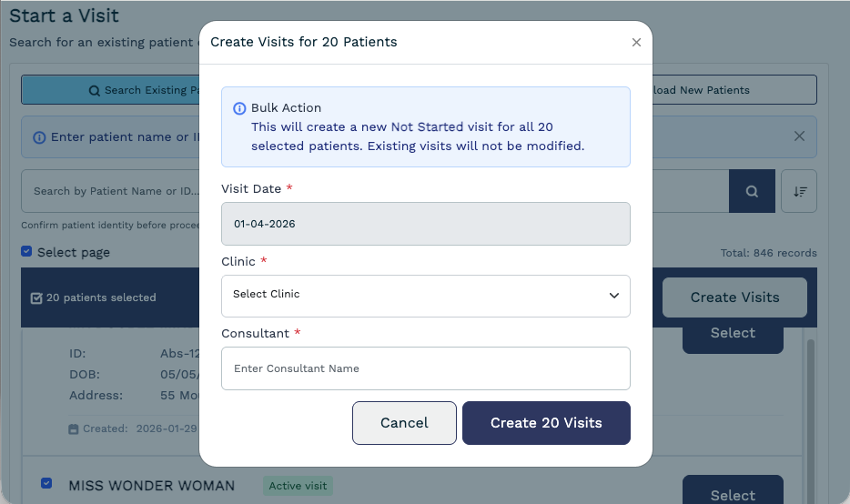This screenshot has width=850, height=504.
Task: Open the Select Clinic dropdown
Action: pyautogui.click(x=425, y=296)
